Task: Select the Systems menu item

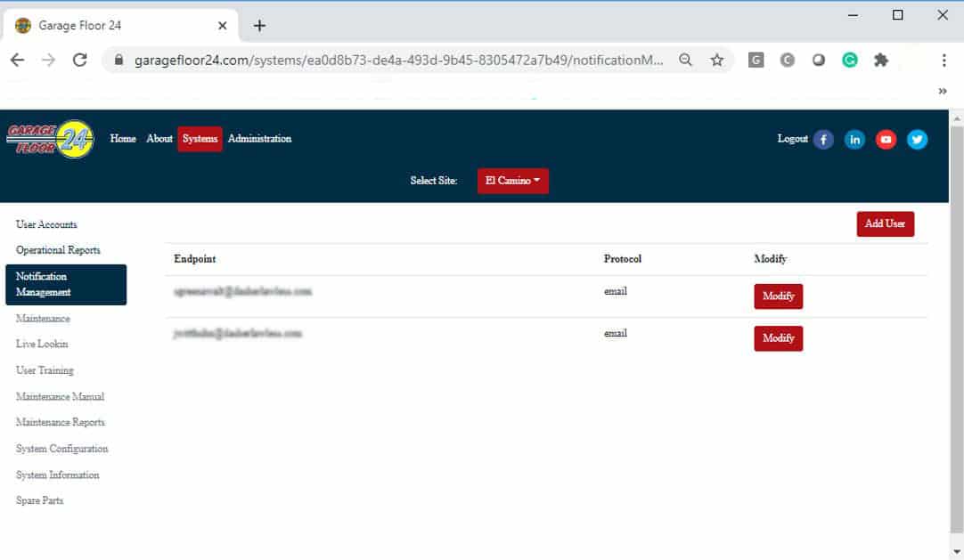Action: click(x=200, y=139)
